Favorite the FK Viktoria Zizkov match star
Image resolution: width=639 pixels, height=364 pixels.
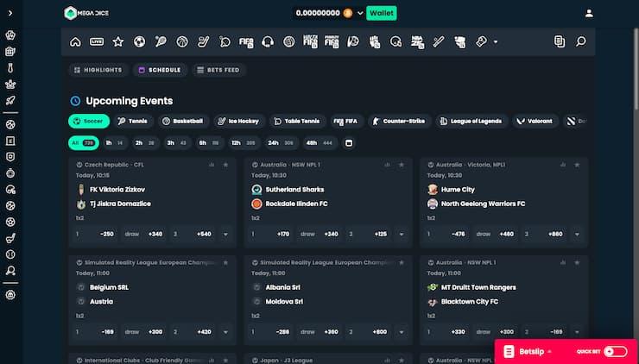click(x=225, y=164)
